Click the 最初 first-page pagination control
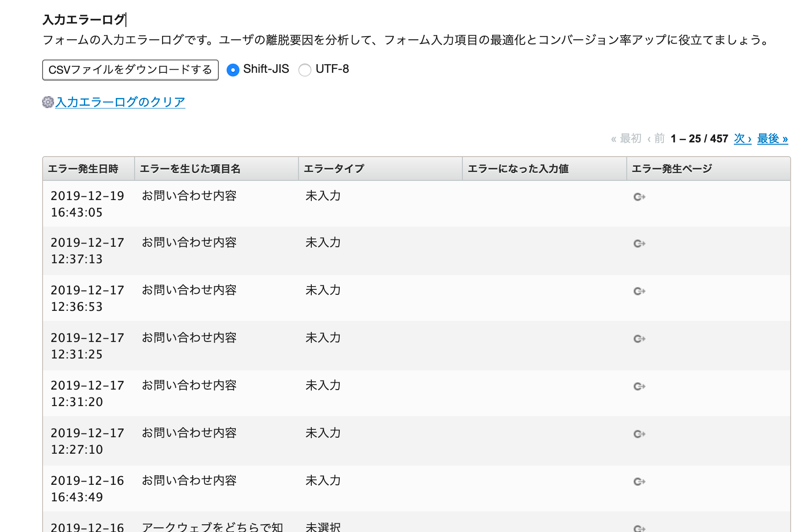Screen dimensions: 792x532 (626, 139)
